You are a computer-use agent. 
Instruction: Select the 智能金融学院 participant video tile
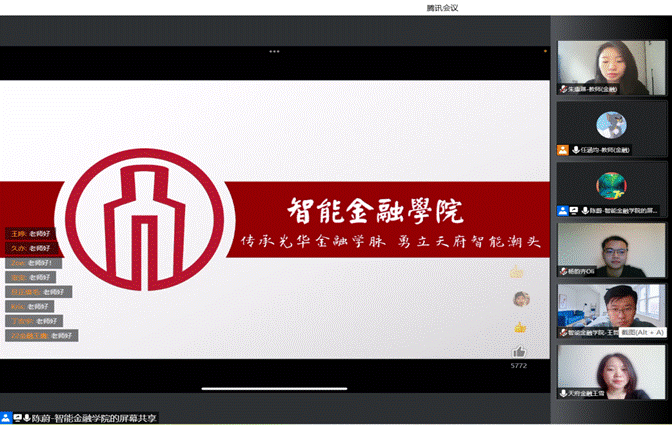pos(611,311)
